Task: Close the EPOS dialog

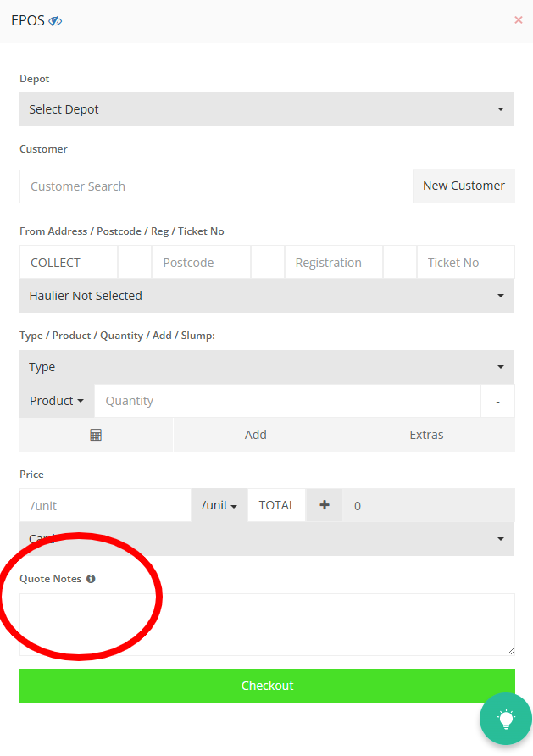Action: 519,19
